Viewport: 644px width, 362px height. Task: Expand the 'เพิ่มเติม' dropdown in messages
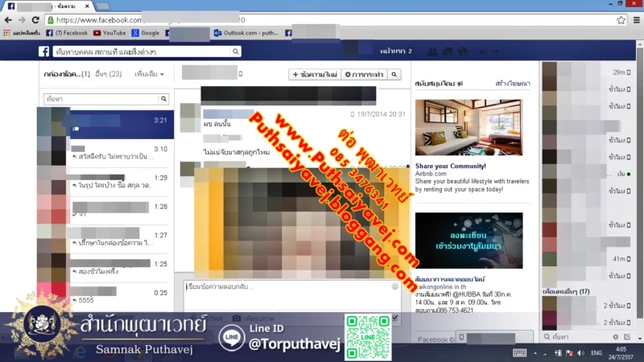(150, 74)
